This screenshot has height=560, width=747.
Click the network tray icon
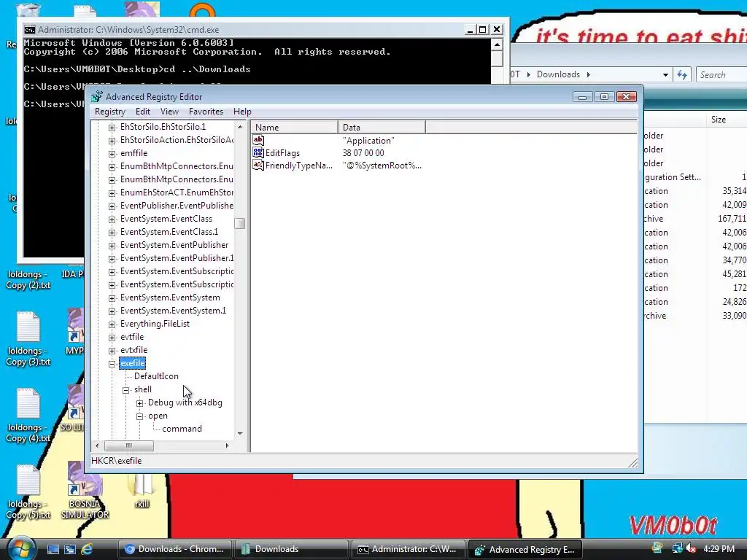coord(676,548)
